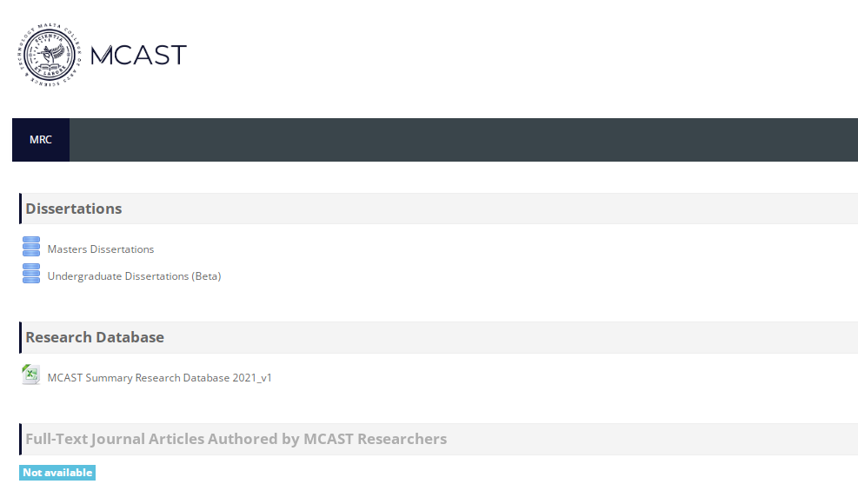Viewport: 858px width, 504px height.
Task: Click the Full-Text Journal Articles heading
Action: tap(236, 439)
